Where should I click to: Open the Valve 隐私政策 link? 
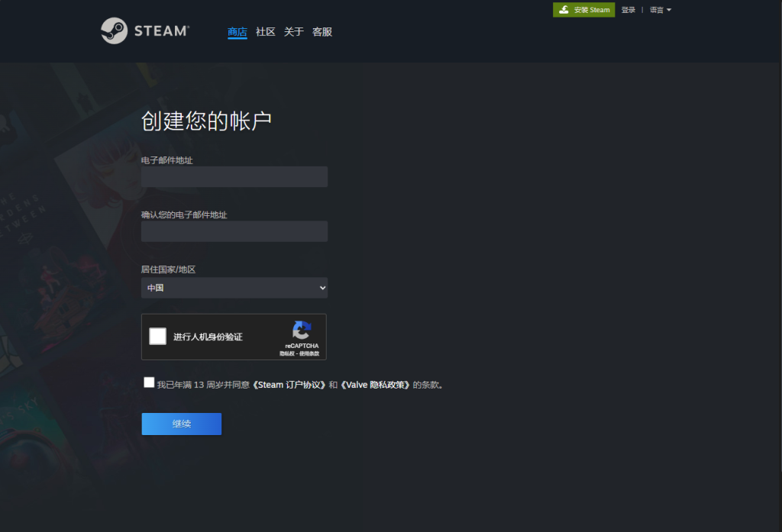[376, 385]
